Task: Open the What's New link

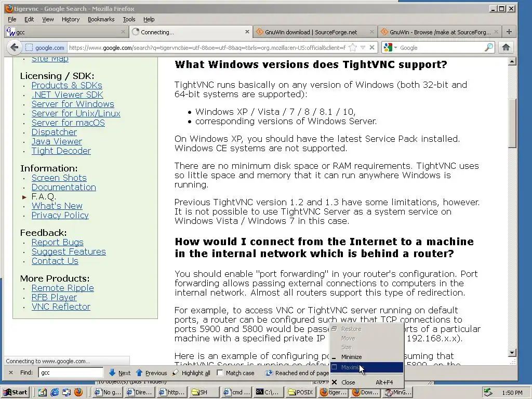Action: pos(57,206)
